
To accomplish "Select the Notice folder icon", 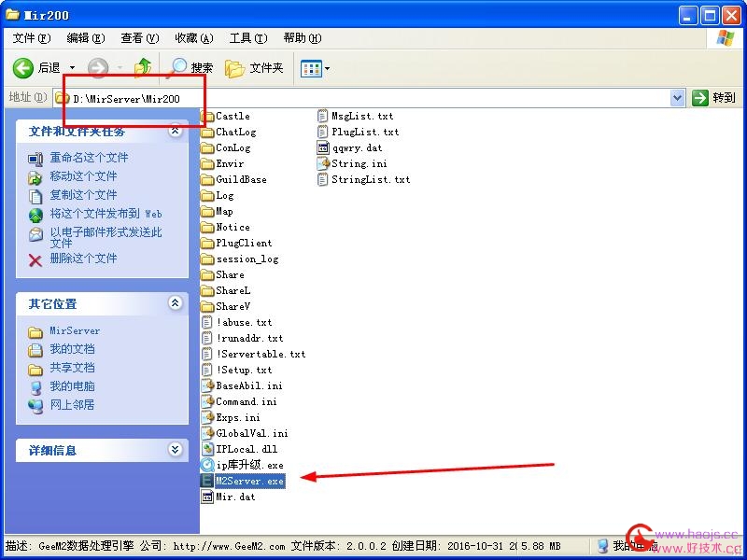I will point(207,227).
